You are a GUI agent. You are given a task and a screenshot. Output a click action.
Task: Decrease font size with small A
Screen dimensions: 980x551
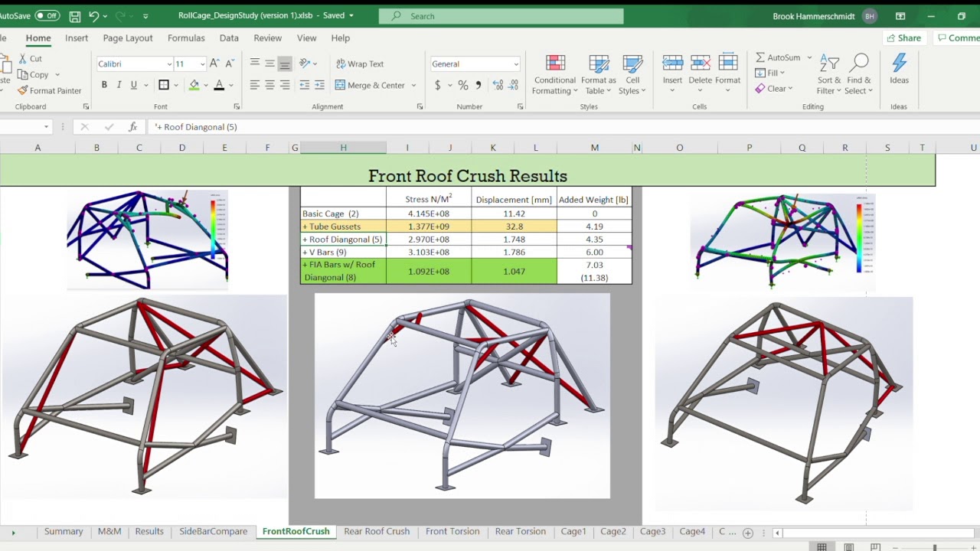coord(229,64)
